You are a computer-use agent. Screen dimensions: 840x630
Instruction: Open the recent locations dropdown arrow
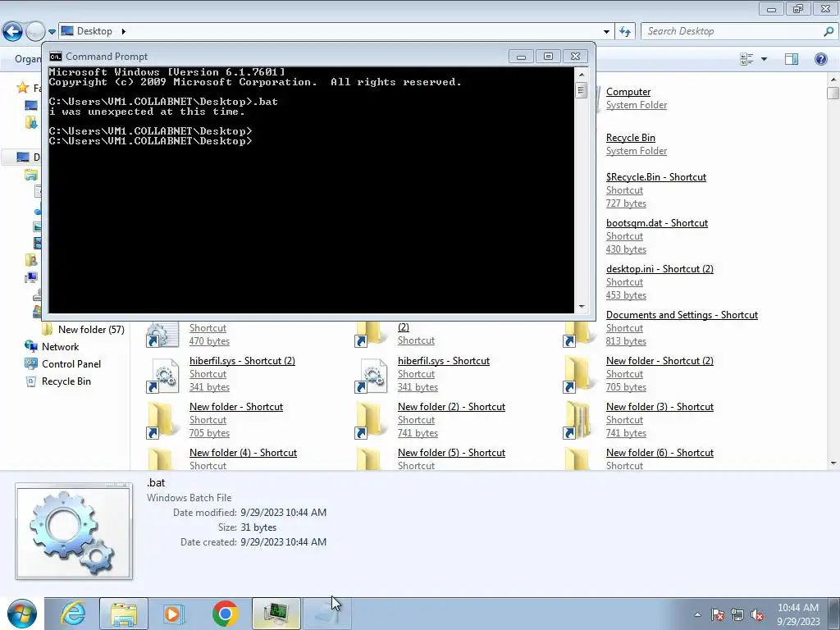click(x=52, y=32)
